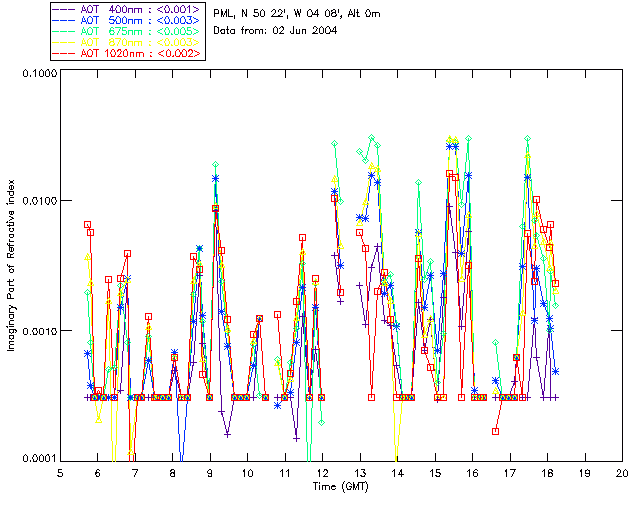Click the x-axis label 9
Screen dimensions: 640x512
coord(210,473)
